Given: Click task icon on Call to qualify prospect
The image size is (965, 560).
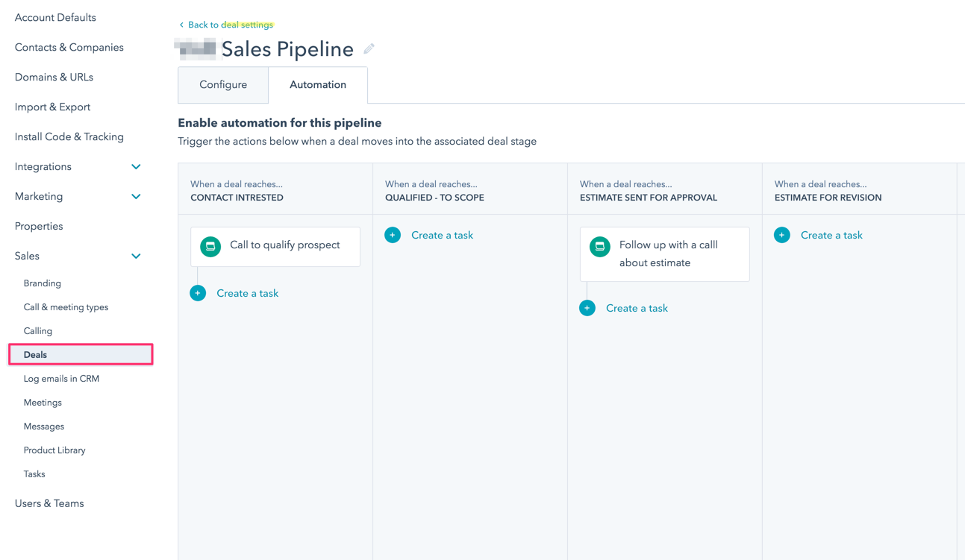Looking at the screenshot, I should coord(210,246).
